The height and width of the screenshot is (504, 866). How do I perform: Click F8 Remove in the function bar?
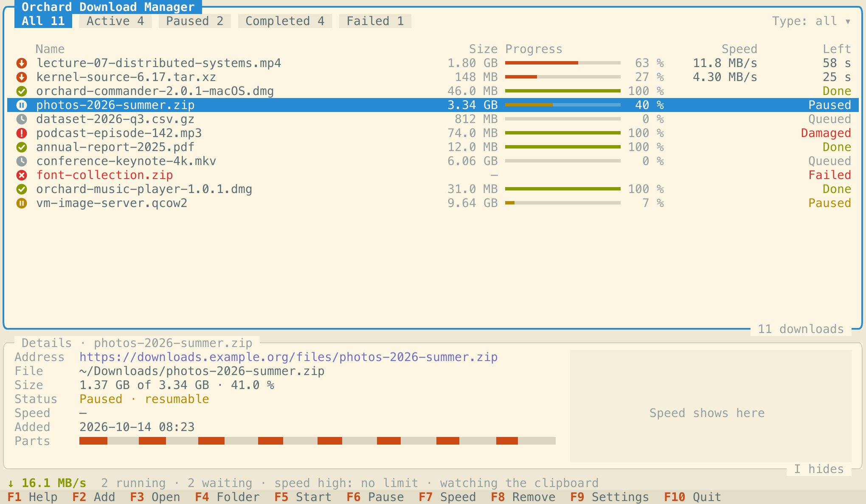pos(523,497)
